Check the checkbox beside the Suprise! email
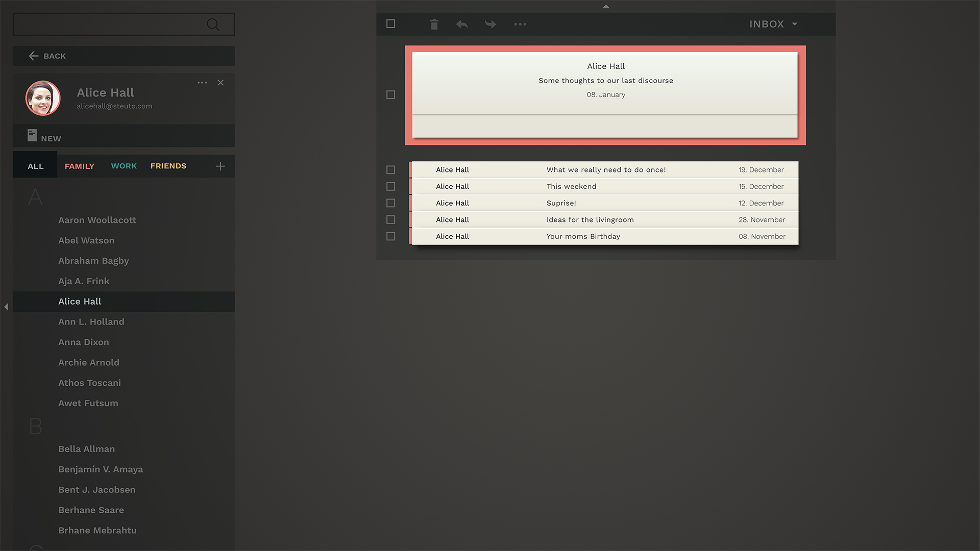 (x=390, y=203)
